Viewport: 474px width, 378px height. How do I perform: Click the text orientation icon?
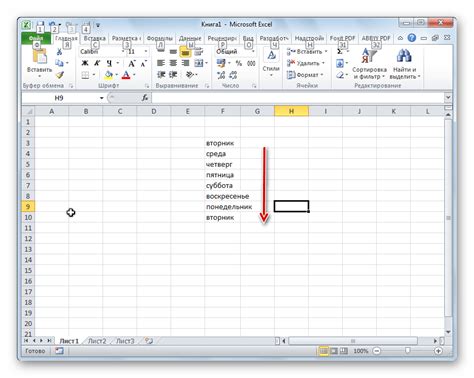point(190,75)
